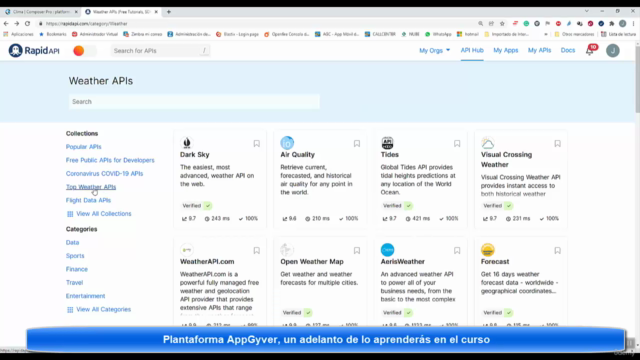The width and height of the screenshot is (640, 360).
Task: Click the WeatherAPI.com logo icon
Action: [x=187, y=250]
